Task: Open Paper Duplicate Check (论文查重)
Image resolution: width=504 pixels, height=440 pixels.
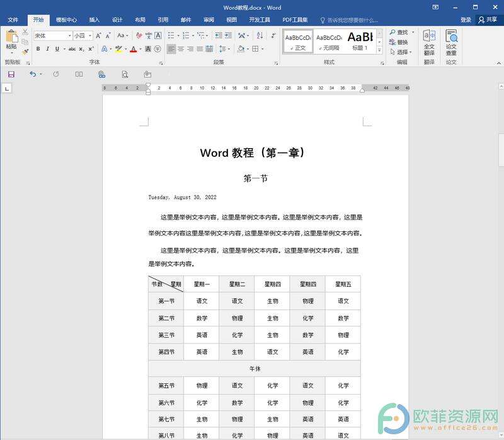Action: pyautogui.click(x=451, y=43)
